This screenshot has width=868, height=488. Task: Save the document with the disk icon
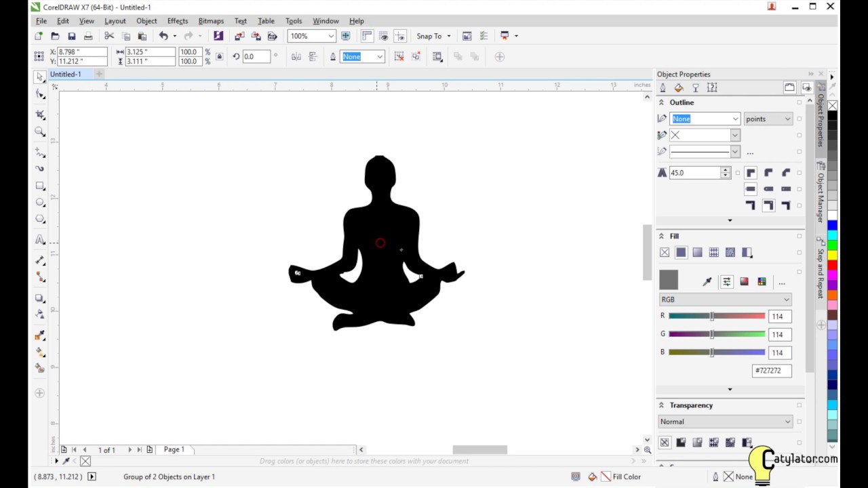pyautogui.click(x=71, y=36)
